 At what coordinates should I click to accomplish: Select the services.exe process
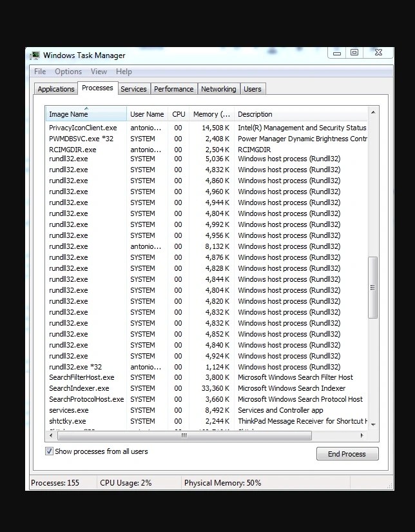207,410
